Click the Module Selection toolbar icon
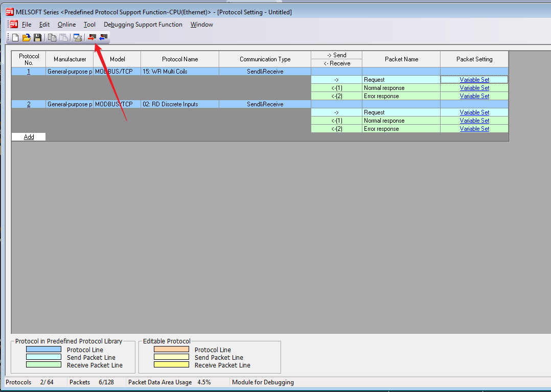Screen dimensions: 551x392 pos(77,37)
